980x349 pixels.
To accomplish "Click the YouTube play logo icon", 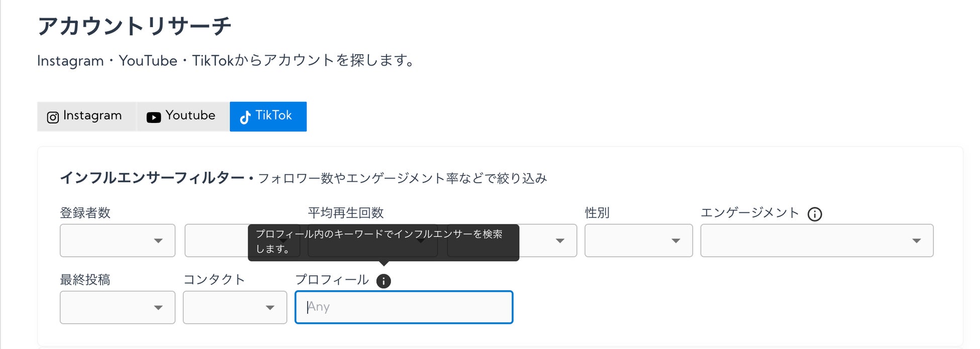I will tap(153, 117).
